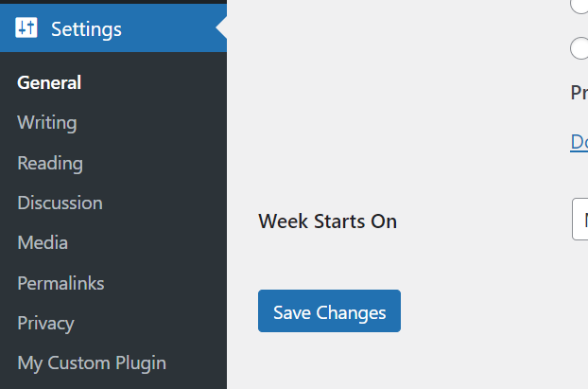The height and width of the screenshot is (389, 588).
Task: Click the arrow pointer on the Settings header
Action: pyautogui.click(x=221, y=28)
